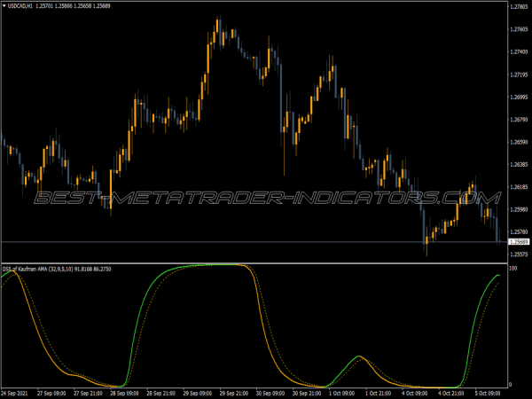Screen dimensions: 532x399
Task: Click the 1.26990 price scale label
Action: 519,98
